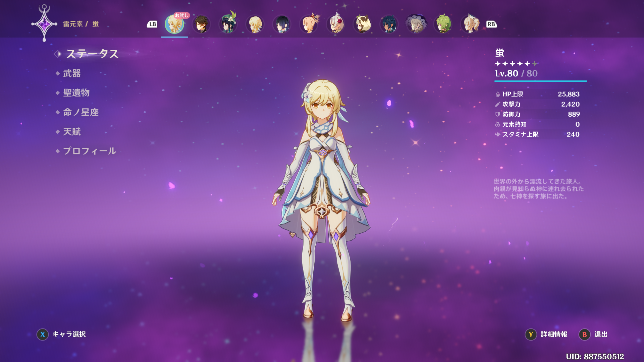The width and height of the screenshot is (644, 362).
Task: Click the X button icon for キャラ選択
Action: click(43, 335)
